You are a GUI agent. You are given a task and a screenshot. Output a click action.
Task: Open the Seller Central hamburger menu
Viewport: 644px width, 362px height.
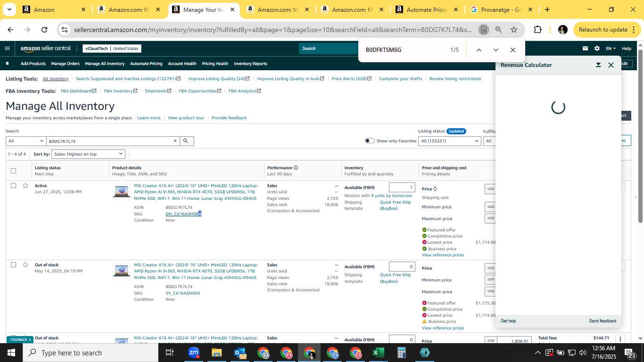pyautogui.click(x=7, y=49)
